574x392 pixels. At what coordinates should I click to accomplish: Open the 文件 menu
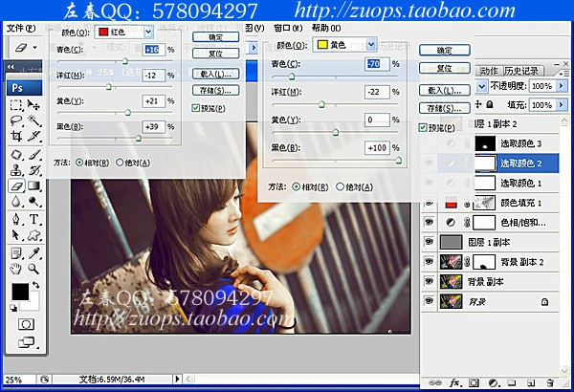(21, 28)
